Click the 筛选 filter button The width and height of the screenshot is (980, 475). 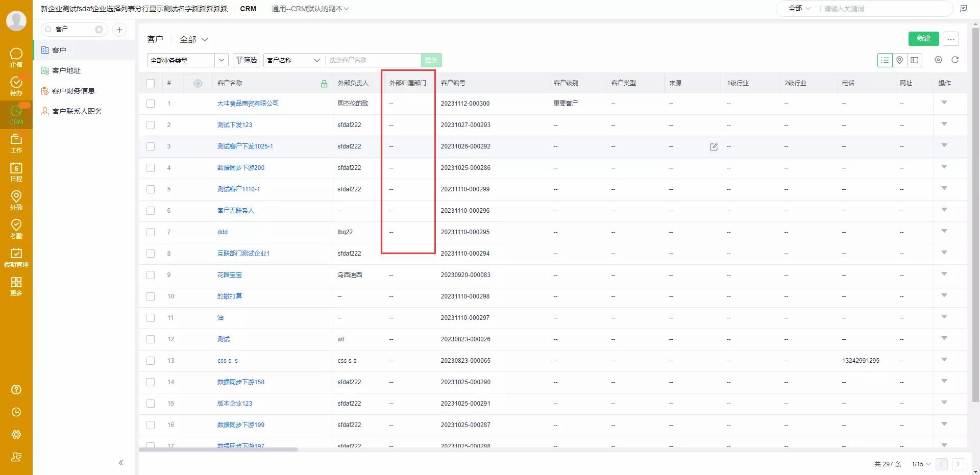pos(246,60)
